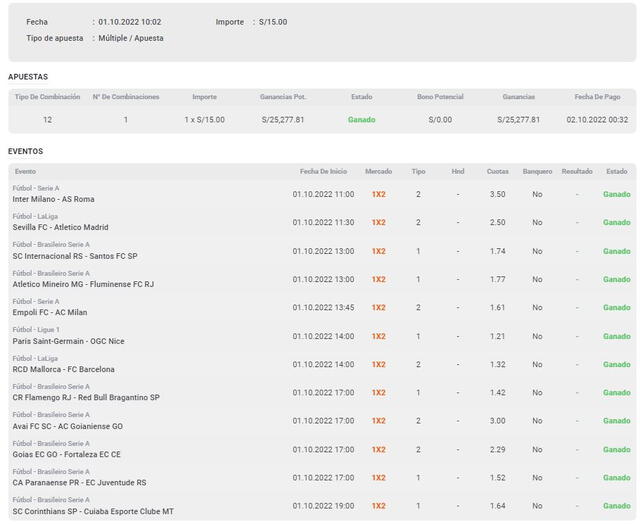Click the Bono Potencial column header
Image resolution: width=640 pixels, height=524 pixels.
(x=440, y=97)
